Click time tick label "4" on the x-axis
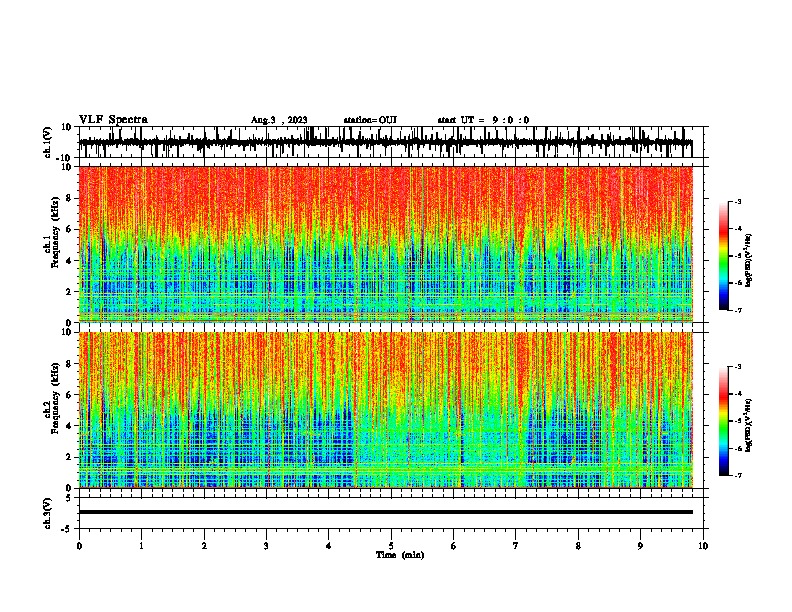This screenshot has width=792, height=612. coord(329,546)
